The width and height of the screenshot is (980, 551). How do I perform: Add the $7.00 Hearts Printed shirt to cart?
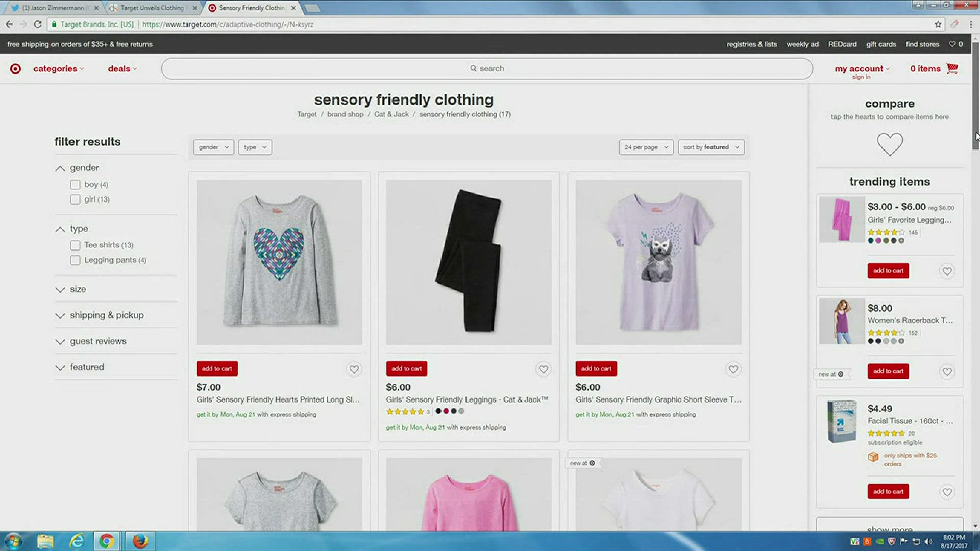coord(216,368)
